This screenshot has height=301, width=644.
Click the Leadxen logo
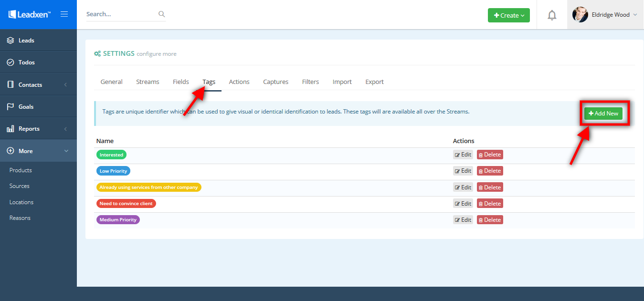coord(30,14)
